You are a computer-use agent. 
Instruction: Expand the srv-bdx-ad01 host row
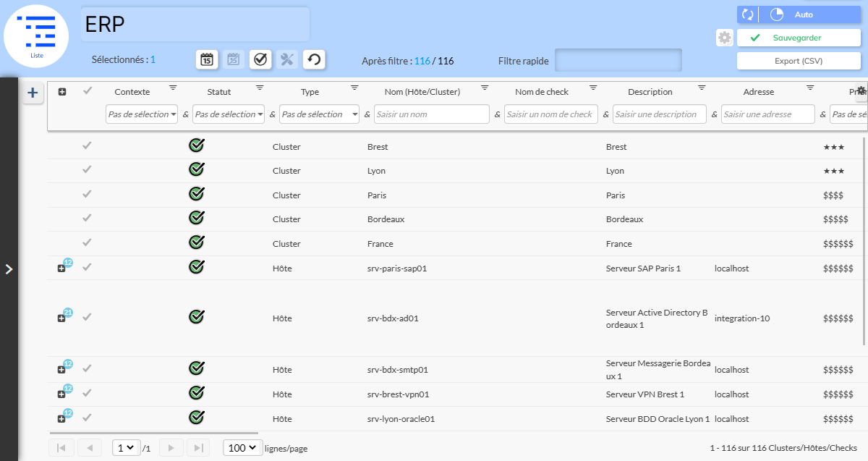[x=61, y=318]
